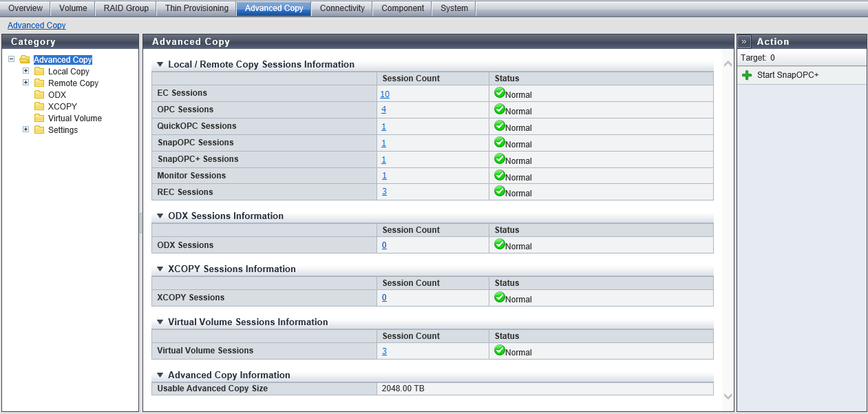The image size is (868, 414).
Task: Click the scroll down arrow in main panel
Action: pyautogui.click(x=728, y=396)
